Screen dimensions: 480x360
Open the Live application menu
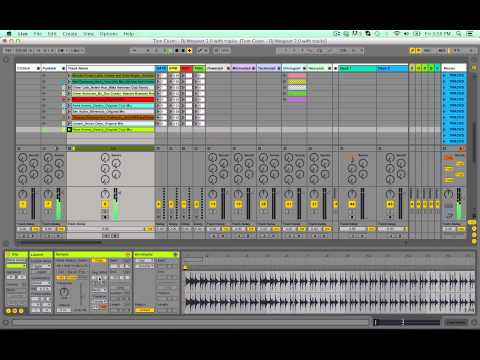tap(23, 34)
